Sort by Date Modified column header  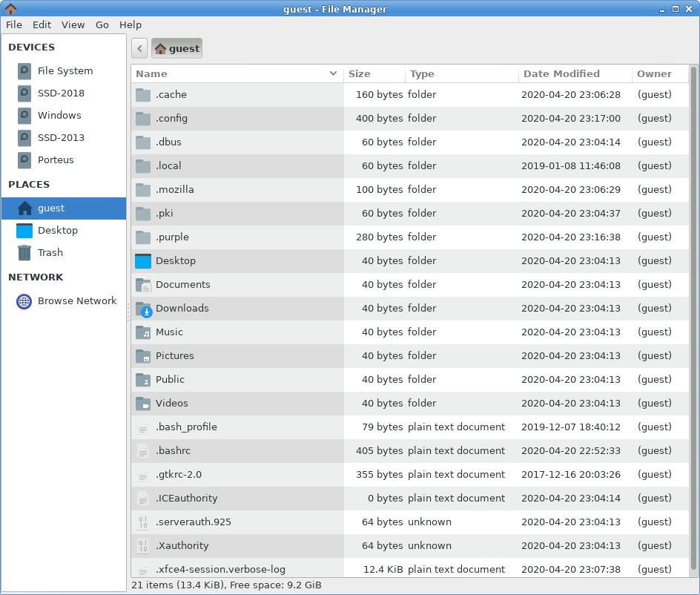[x=561, y=74]
